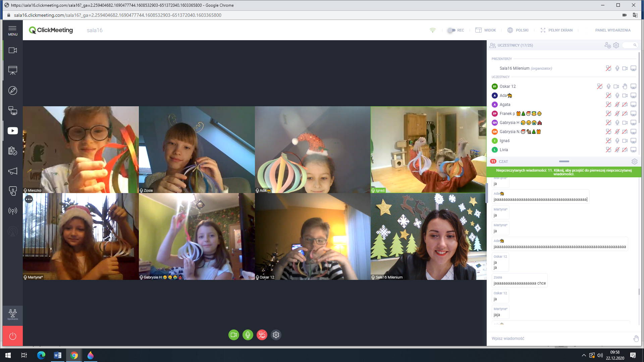Open the green participants panel settings gear
This screenshot has height=362, width=644.
point(616,45)
